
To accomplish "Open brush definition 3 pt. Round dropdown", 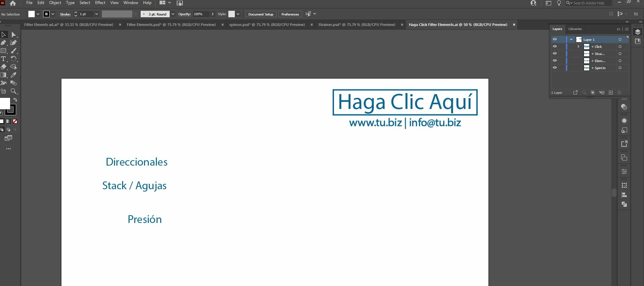I will pyautogui.click(x=173, y=14).
